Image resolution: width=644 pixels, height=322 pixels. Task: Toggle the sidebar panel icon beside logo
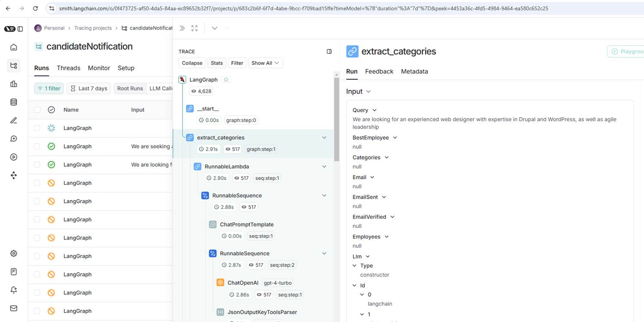coord(20,29)
